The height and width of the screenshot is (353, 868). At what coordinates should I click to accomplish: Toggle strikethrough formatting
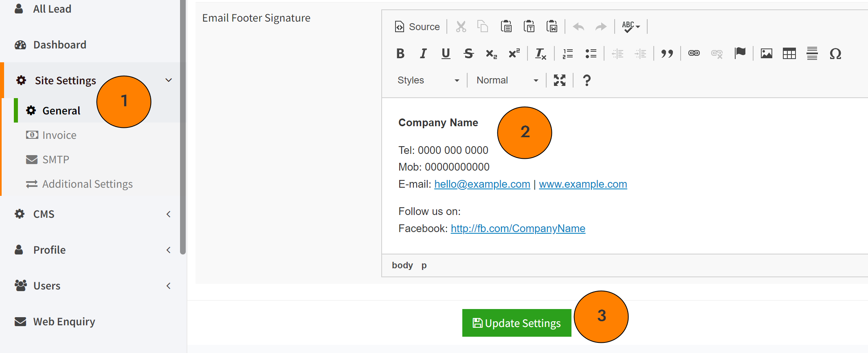[x=468, y=53]
